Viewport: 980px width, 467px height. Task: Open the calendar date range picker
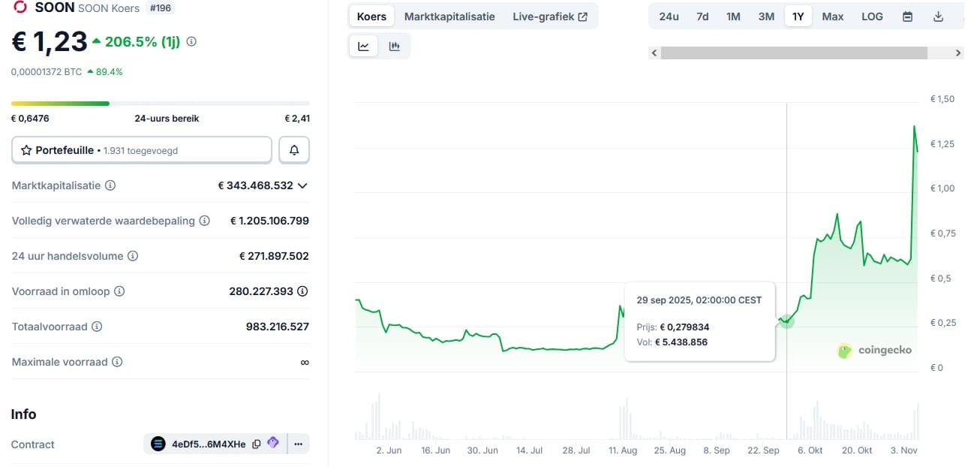[907, 17]
